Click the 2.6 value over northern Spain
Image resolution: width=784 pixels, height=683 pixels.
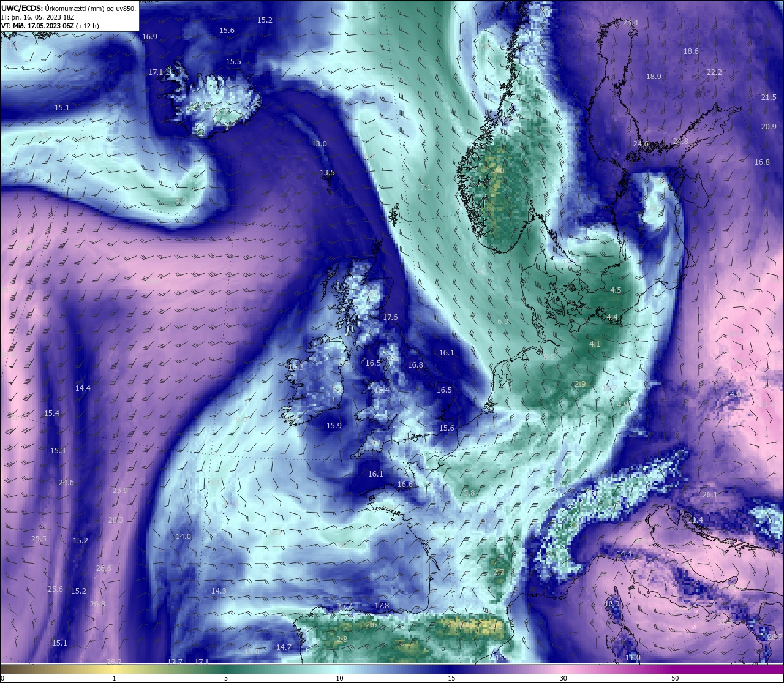pos(371,625)
